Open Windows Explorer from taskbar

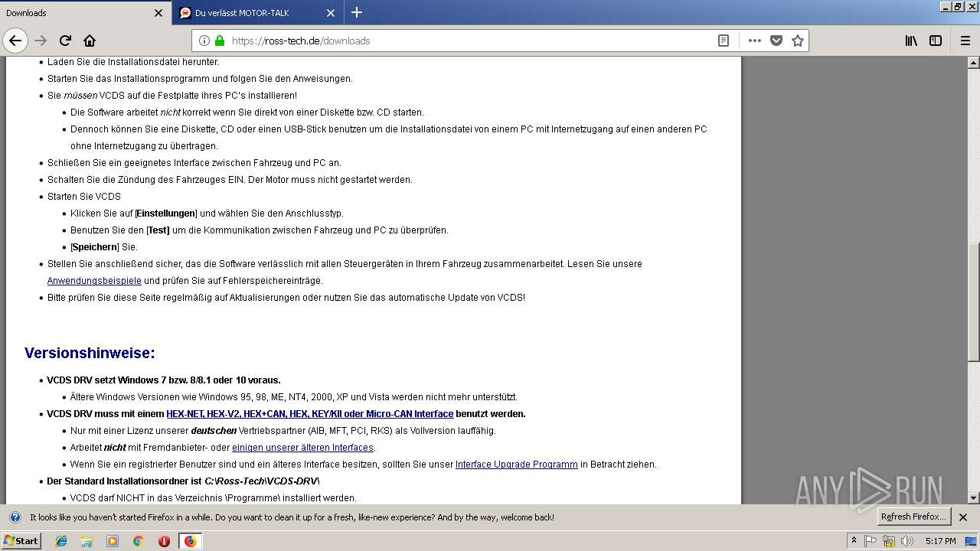coord(87,541)
